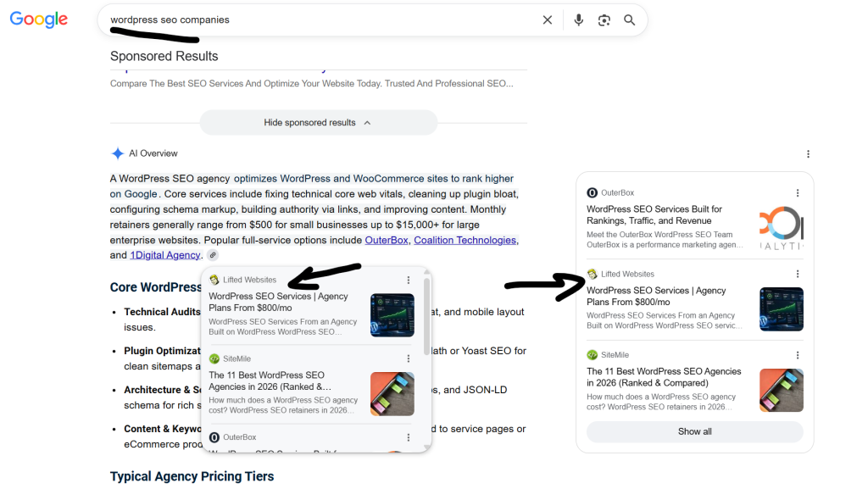The width and height of the screenshot is (868, 489).
Task: Open options menu for Lifted Websites sidebar card
Action: coord(798,274)
